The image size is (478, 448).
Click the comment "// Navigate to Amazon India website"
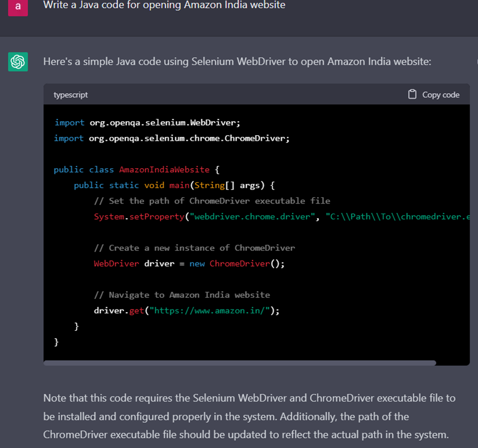click(x=182, y=295)
